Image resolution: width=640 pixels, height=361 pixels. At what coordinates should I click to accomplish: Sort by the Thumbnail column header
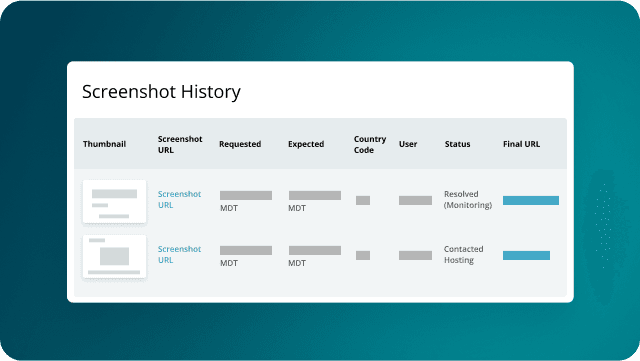click(104, 144)
